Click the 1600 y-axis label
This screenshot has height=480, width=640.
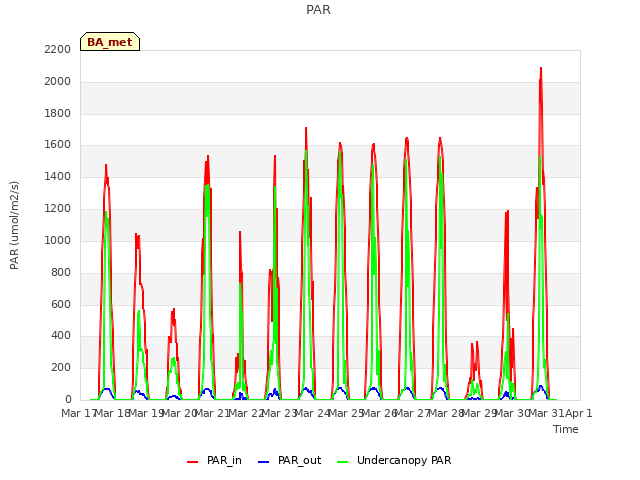[x=58, y=144]
